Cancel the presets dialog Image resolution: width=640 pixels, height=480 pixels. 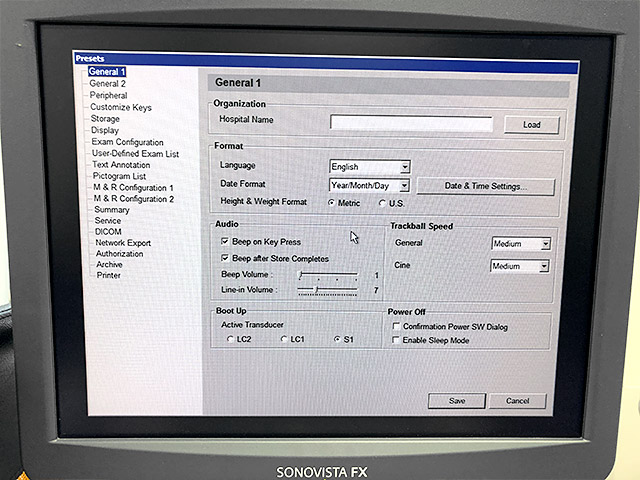click(518, 401)
